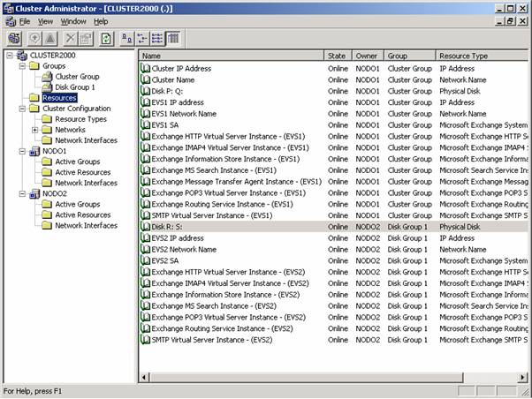Sort by the Group column header

[x=409, y=56]
